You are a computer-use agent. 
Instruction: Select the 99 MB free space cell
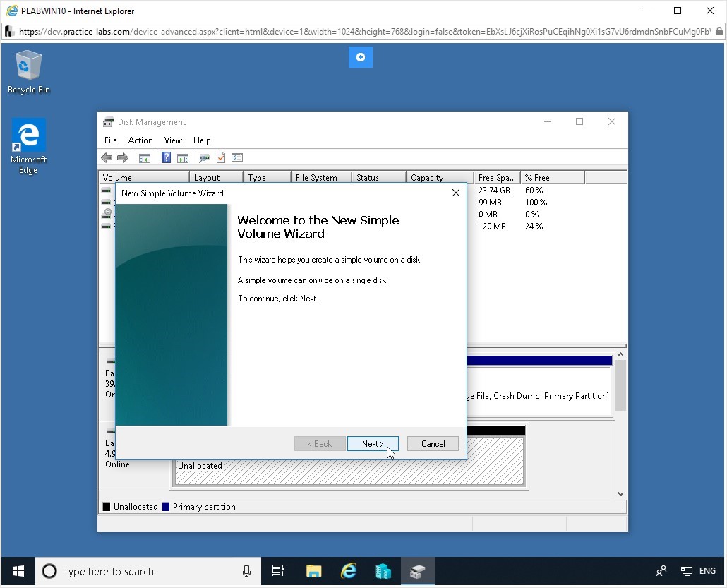pos(490,203)
